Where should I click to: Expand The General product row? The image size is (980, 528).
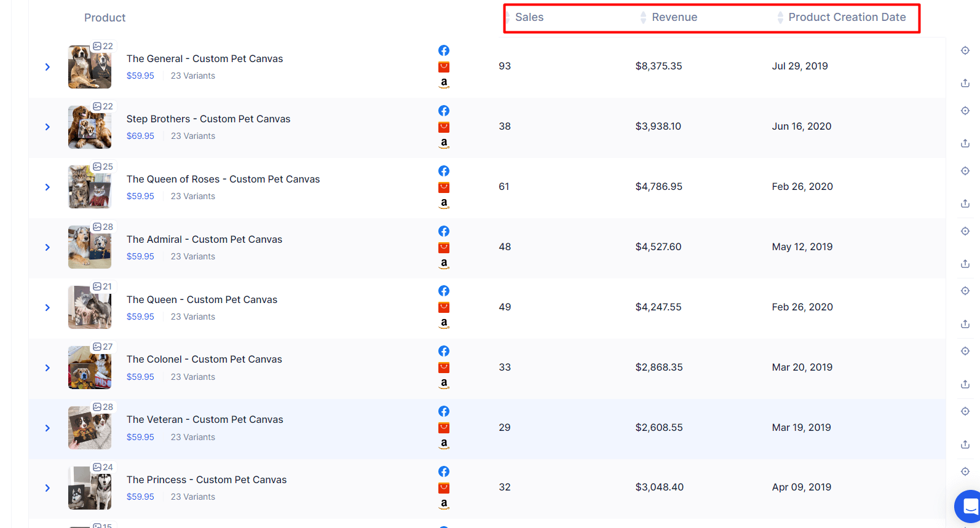pos(47,67)
